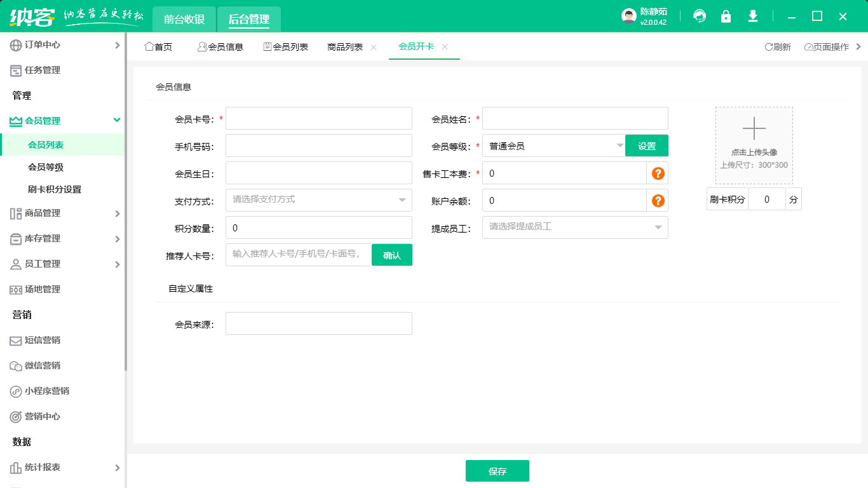
Task: Click the user avatar of 陈静茹
Action: click(x=629, y=17)
